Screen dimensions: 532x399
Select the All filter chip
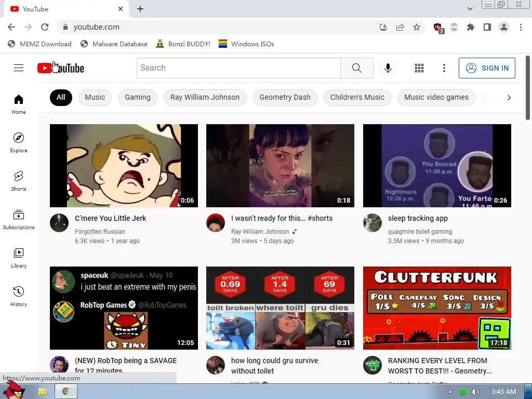click(x=61, y=98)
